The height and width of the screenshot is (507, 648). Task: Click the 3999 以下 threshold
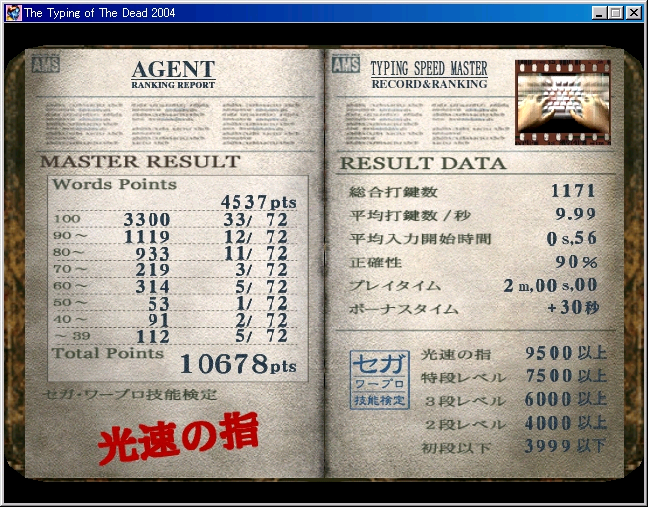[x=565, y=446]
